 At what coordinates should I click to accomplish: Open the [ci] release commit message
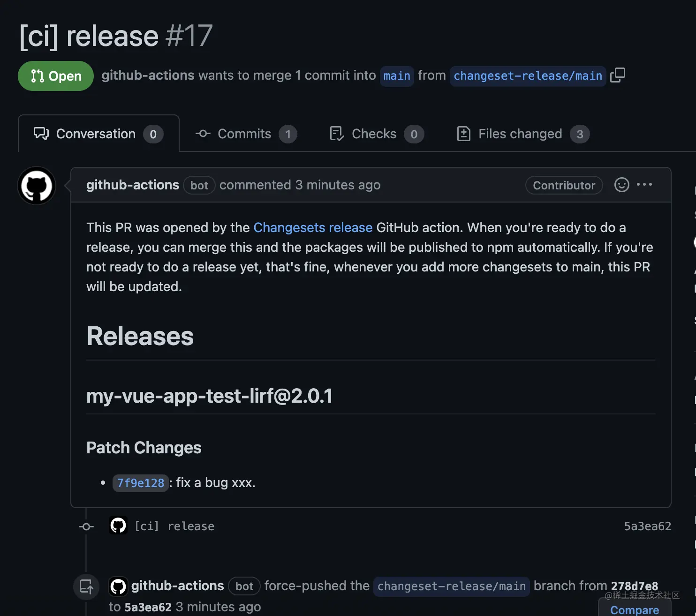174,526
